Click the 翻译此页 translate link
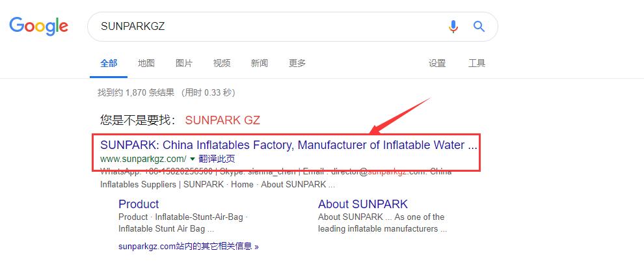This screenshot has height=270, width=644. point(217,159)
